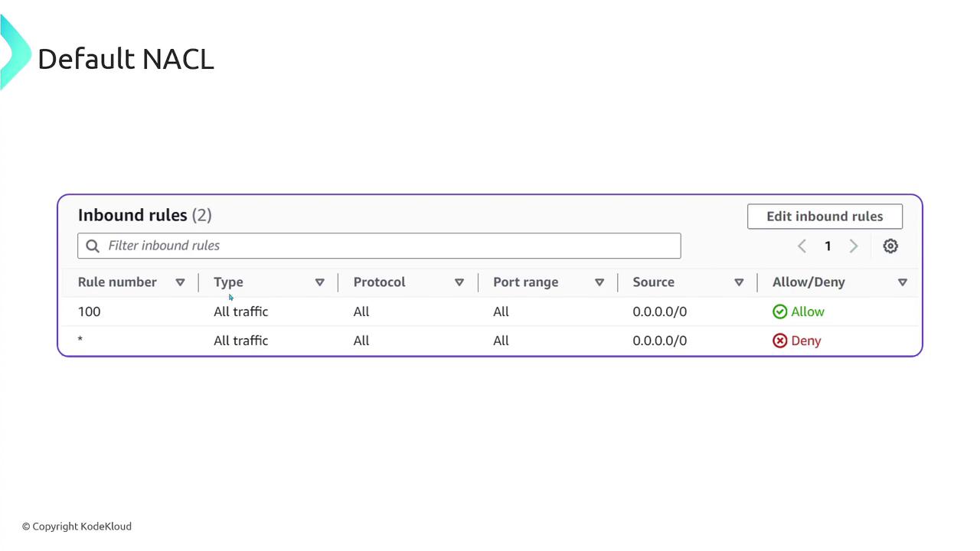Sort by Allow/Deny column arrow
This screenshot has height=551, width=980.
(902, 282)
